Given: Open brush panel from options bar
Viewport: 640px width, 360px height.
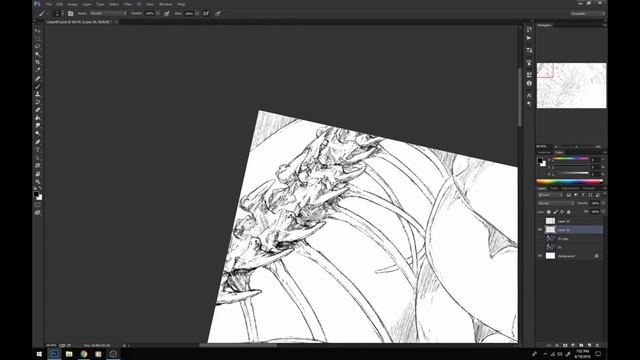Looking at the screenshot, I should point(71,13).
